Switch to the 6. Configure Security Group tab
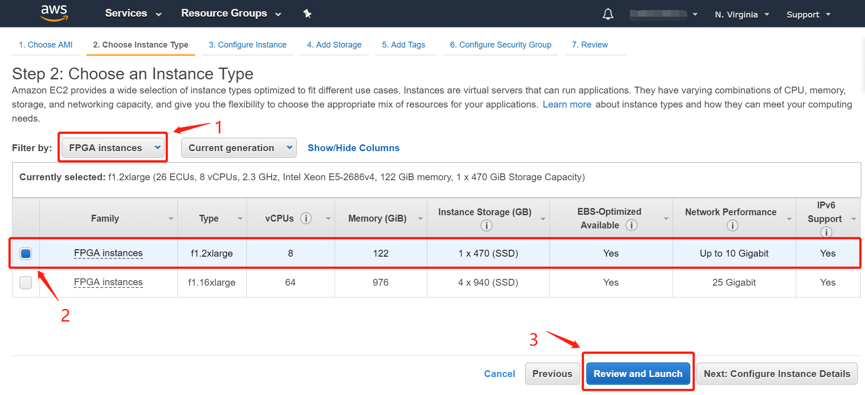865x395 pixels. click(x=500, y=45)
